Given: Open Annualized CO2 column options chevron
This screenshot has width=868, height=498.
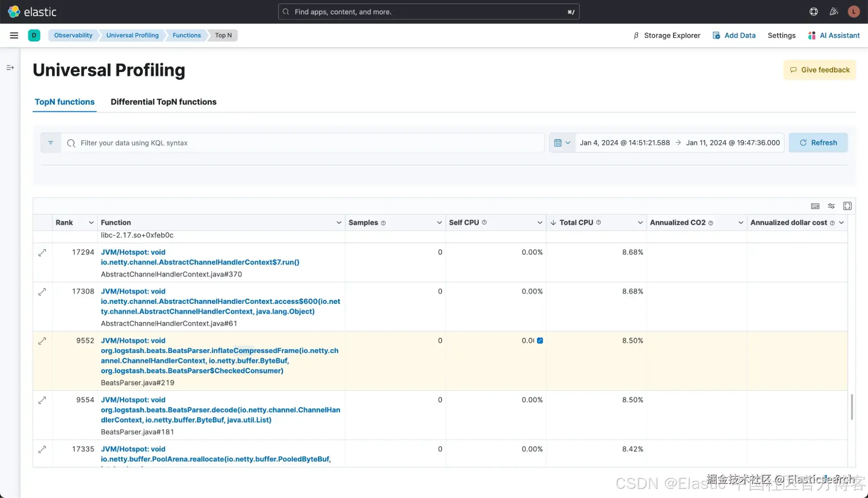Looking at the screenshot, I should 740,223.
